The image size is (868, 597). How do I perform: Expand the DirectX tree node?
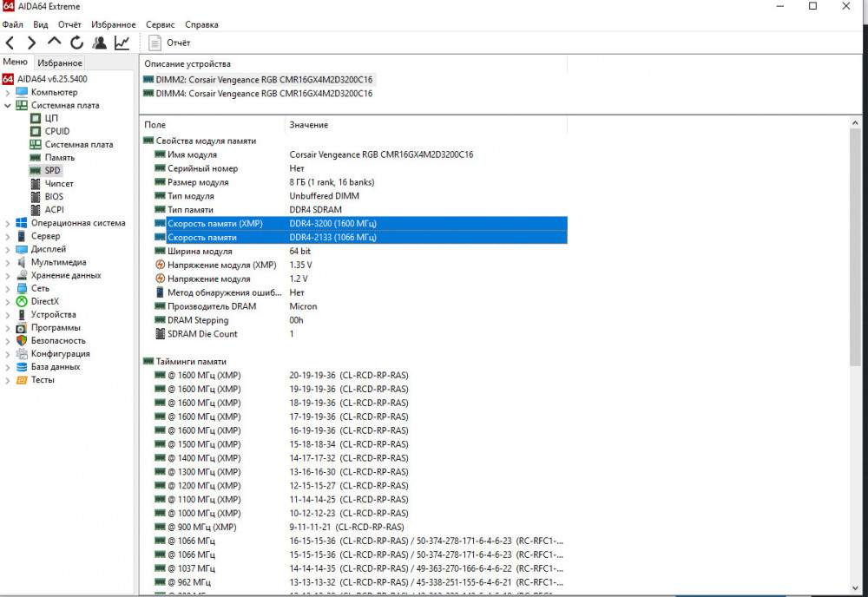pyautogui.click(x=7, y=302)
